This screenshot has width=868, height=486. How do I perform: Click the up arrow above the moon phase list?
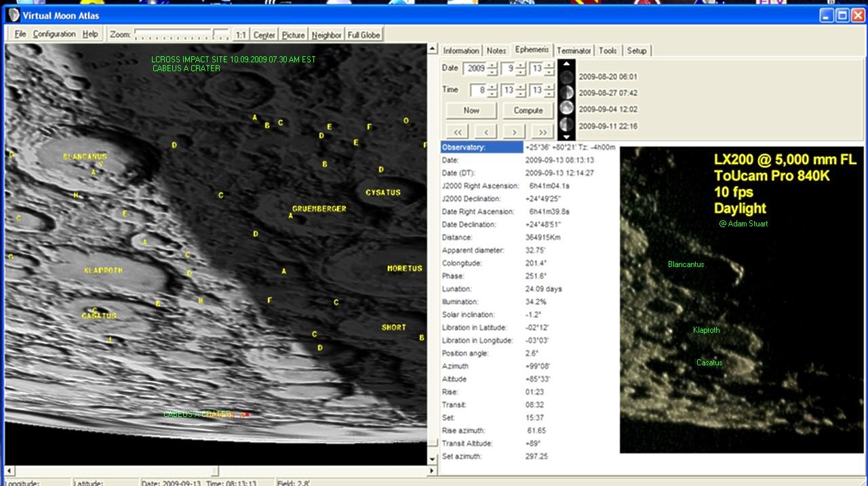[x=567, y=64]
